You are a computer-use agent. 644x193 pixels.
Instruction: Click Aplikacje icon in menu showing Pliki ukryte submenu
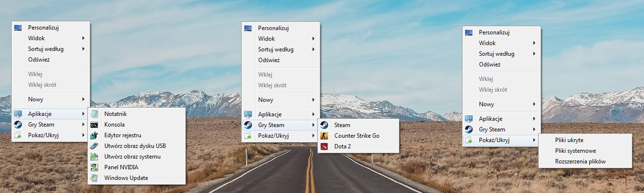[x=469, y=119]
